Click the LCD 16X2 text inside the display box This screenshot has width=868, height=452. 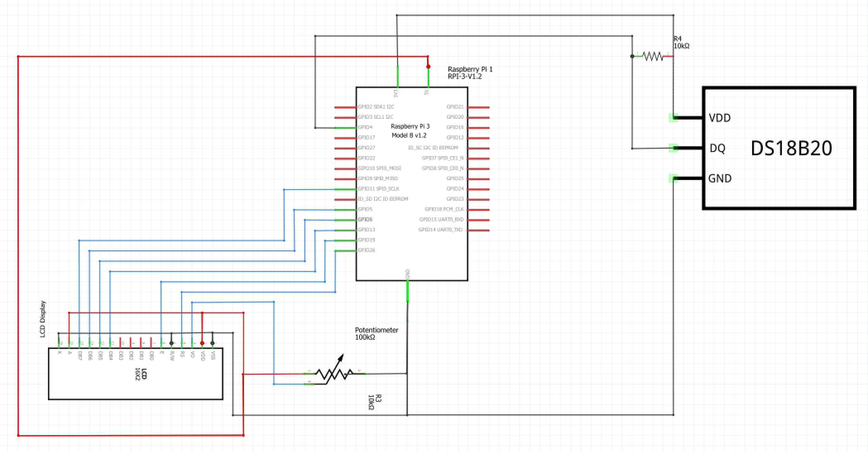click(141, 374)
